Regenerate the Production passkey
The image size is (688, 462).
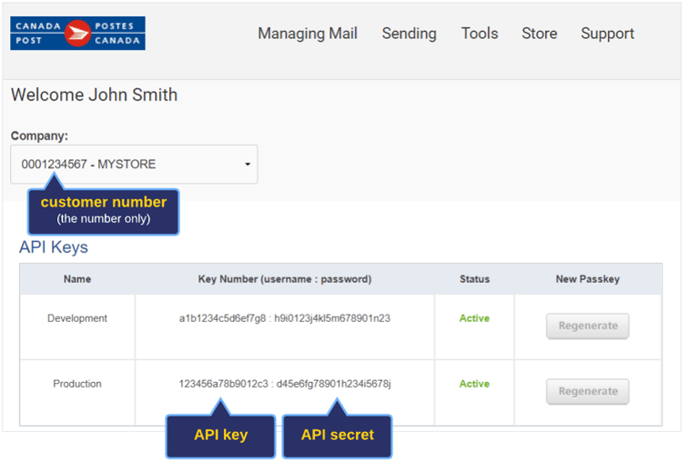(x=588, y=391)
